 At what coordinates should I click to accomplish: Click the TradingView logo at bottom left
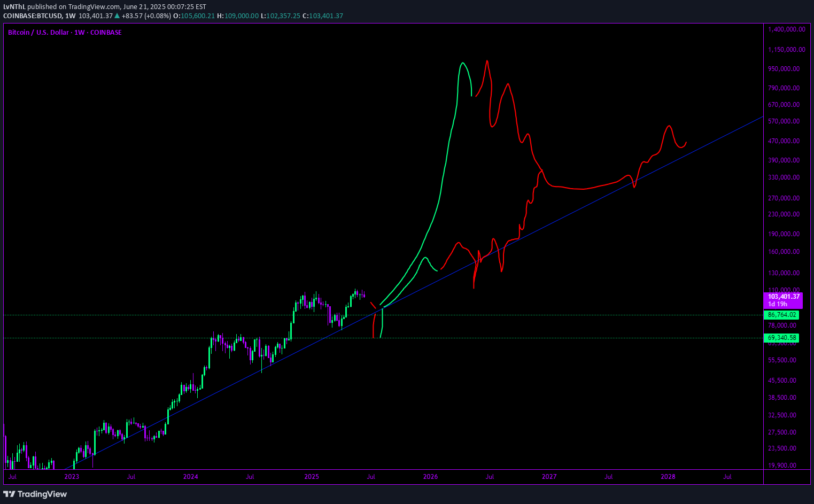(35, 494)
